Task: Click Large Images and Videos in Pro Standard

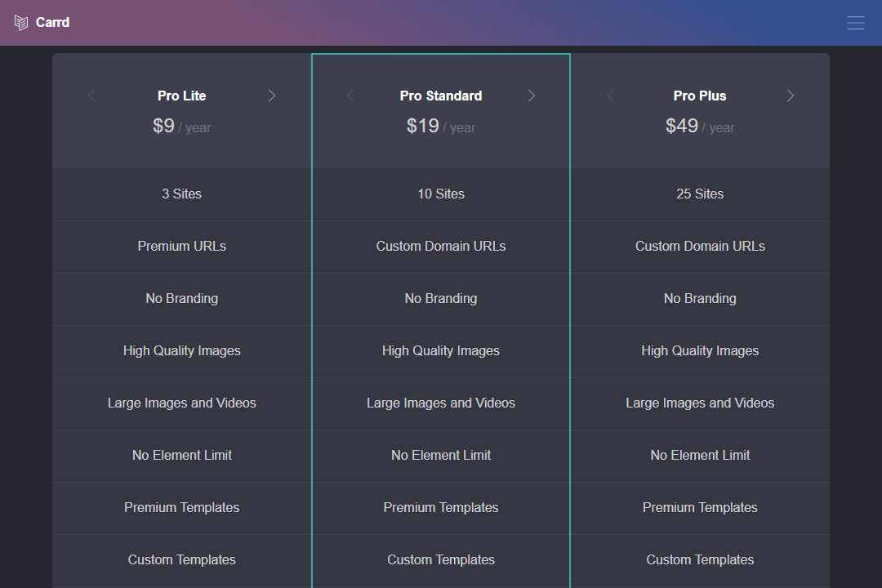Action: [441, 403]
